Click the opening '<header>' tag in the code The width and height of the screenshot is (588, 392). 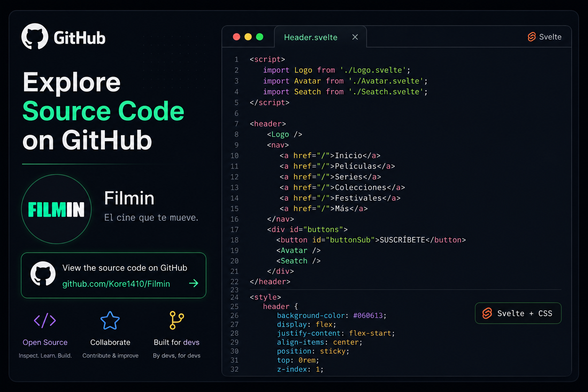(x=268, y=124)
